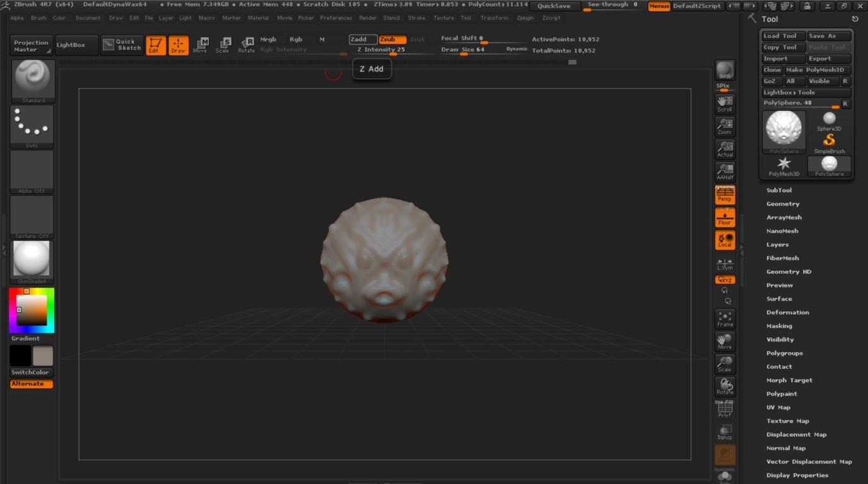Switch sculpting from Zsub to Zadd
The image size is (868, 484).
362,38
